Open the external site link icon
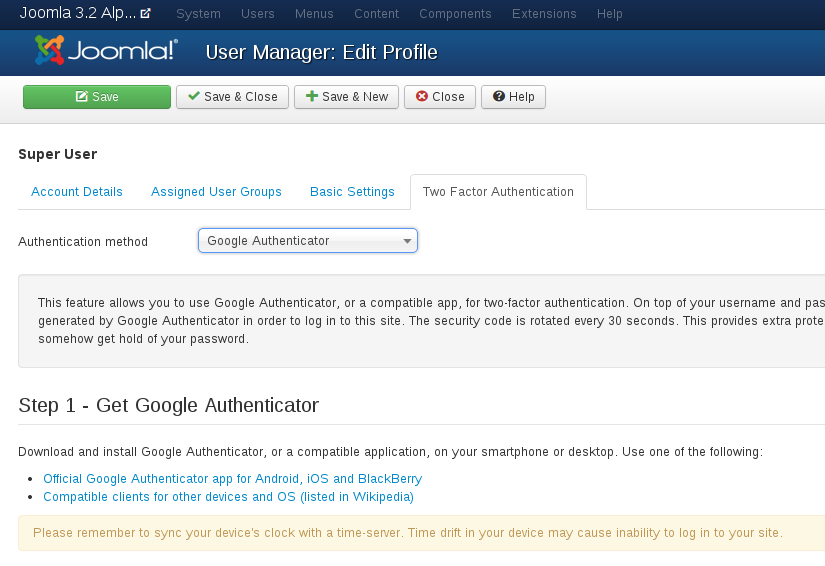 coord(146,14)
